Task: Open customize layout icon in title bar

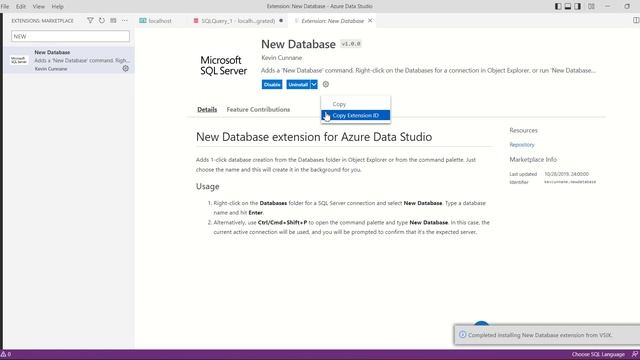Action: [591, 6]
